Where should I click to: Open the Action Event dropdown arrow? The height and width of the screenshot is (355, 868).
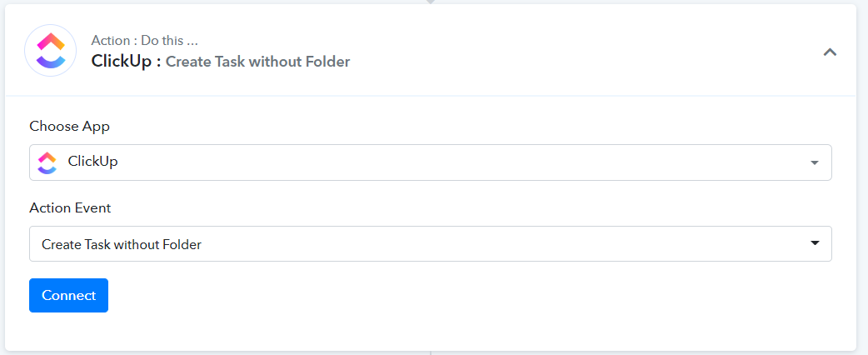(x=814, y=243)
